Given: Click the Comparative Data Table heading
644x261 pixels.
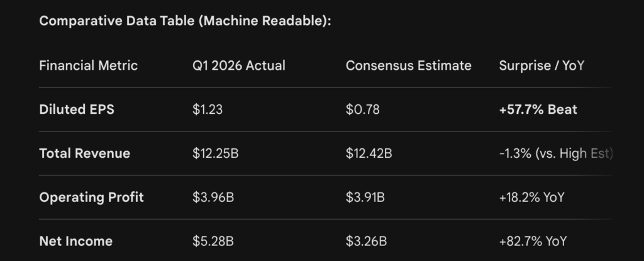Looking at the screenshot, I should tap(185, 21).
